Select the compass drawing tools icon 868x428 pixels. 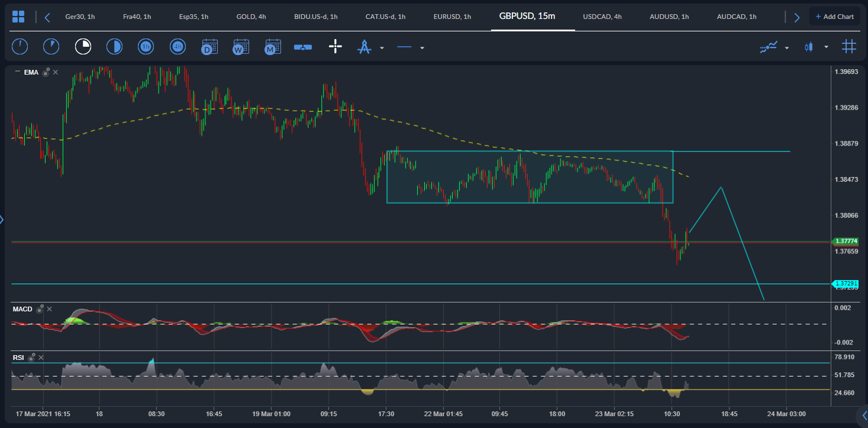pos(364,47)
